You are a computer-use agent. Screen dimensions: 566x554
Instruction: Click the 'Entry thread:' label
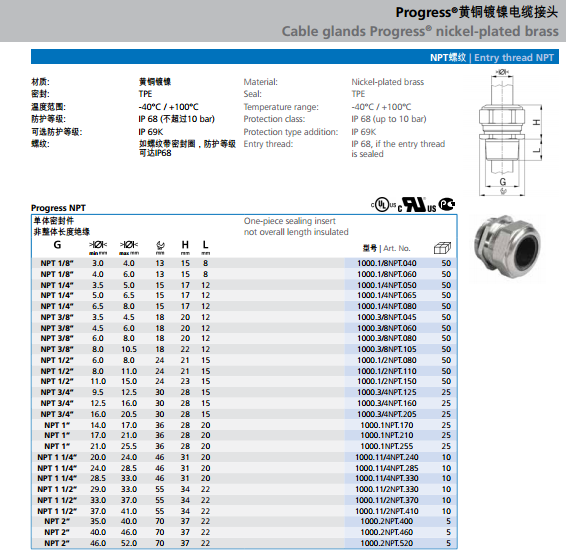click(x=268, y=144)
